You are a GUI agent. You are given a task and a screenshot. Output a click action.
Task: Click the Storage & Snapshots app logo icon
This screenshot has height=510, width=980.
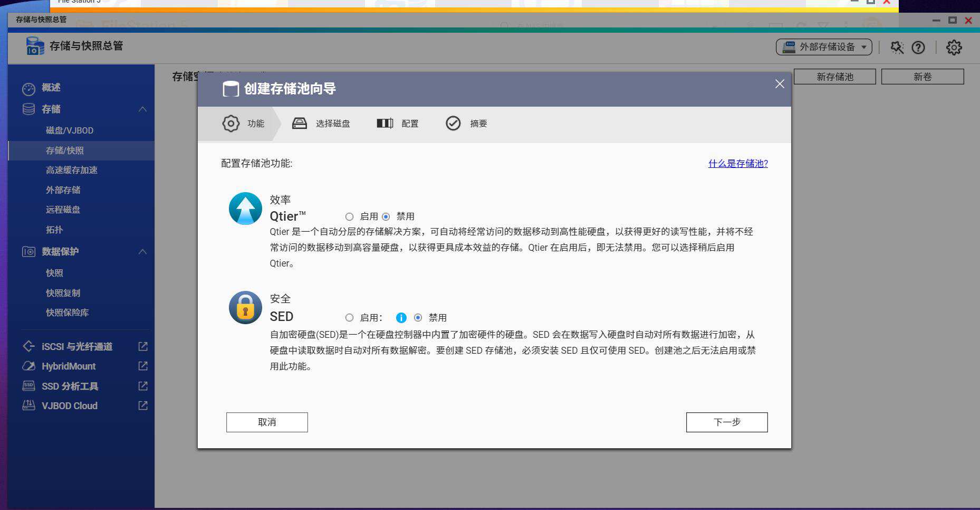[x=35, y=46]
